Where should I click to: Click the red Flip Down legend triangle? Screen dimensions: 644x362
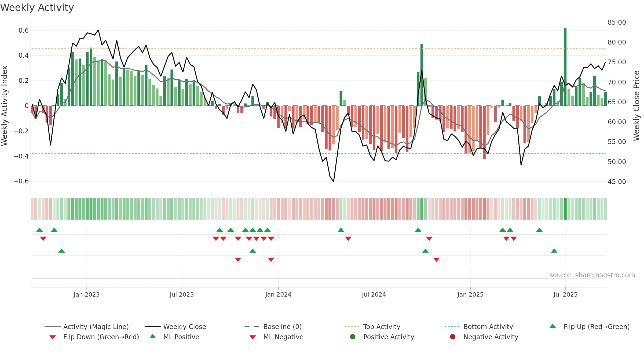[53, 337]
